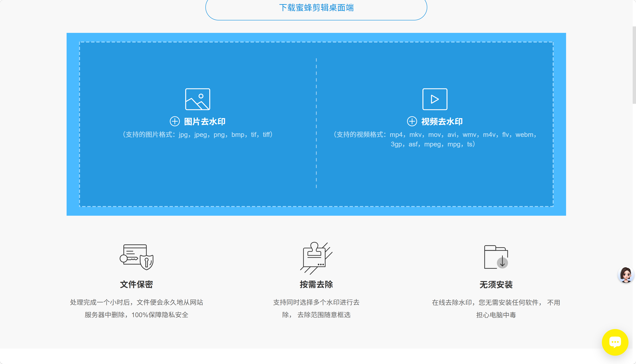
Task: Click the 文件保密 shield and key icon
Action: click(137, 257)
